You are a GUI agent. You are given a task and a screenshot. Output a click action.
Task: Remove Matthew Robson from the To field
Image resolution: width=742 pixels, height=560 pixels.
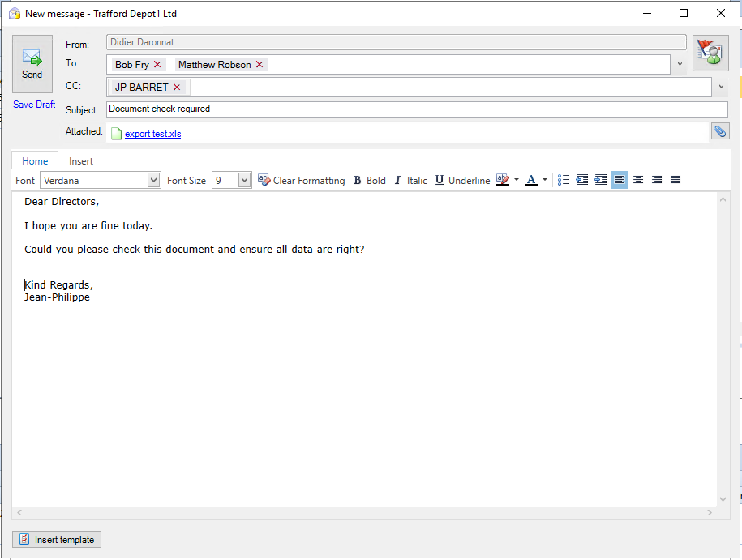pyautogui.click(x=259, y=64)
